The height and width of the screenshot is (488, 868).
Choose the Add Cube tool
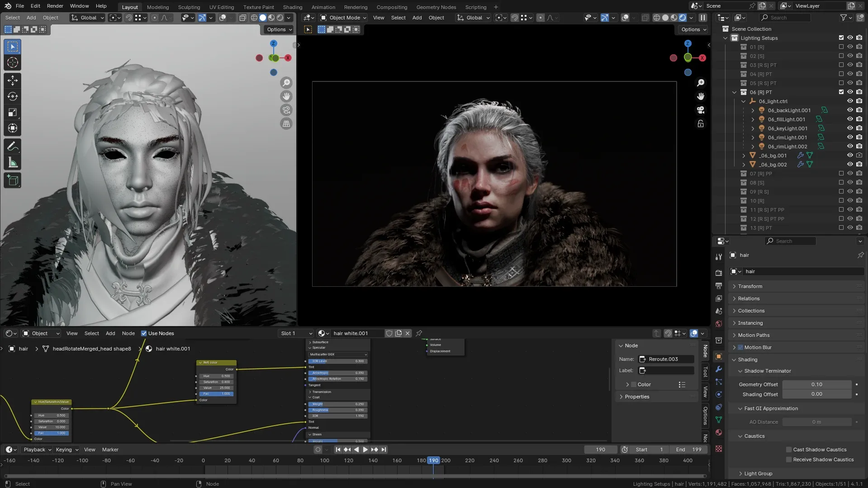(13, 181)
